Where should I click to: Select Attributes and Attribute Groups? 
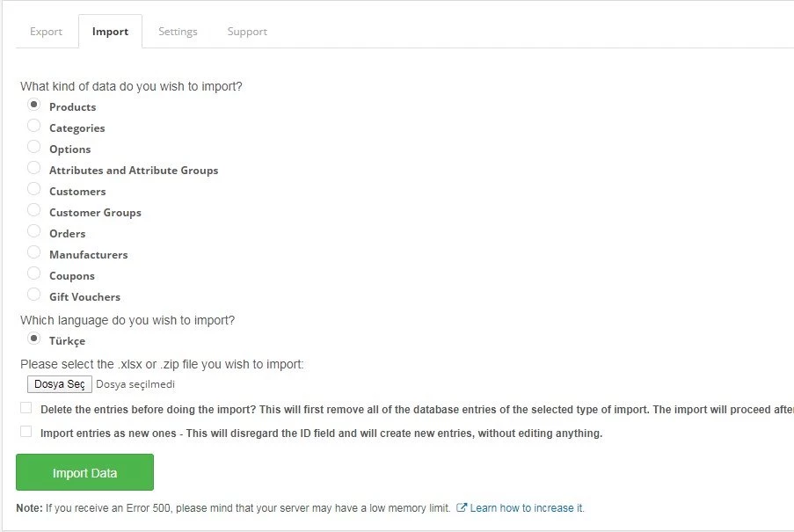point(34,168)
